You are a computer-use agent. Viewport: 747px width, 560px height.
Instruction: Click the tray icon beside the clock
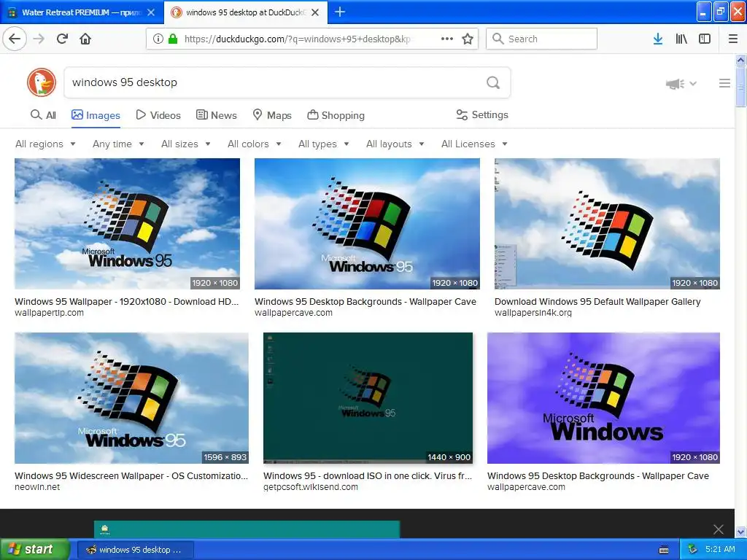[x=693, y=550]
